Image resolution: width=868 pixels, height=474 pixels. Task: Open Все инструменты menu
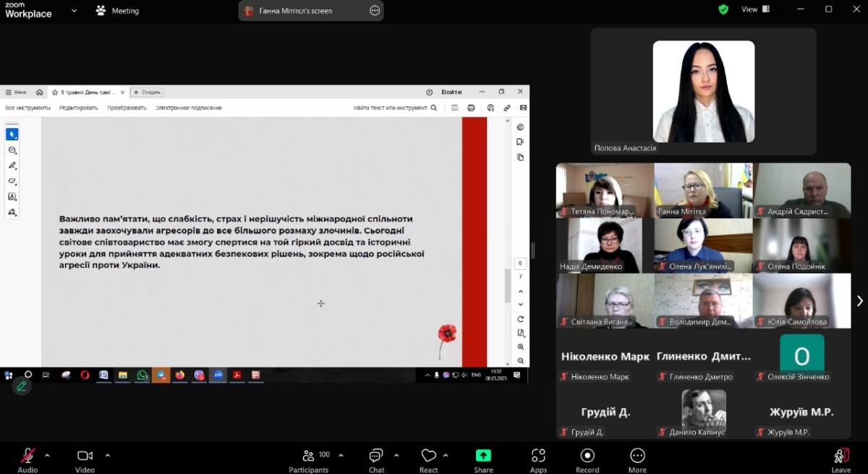pos(27,108)
